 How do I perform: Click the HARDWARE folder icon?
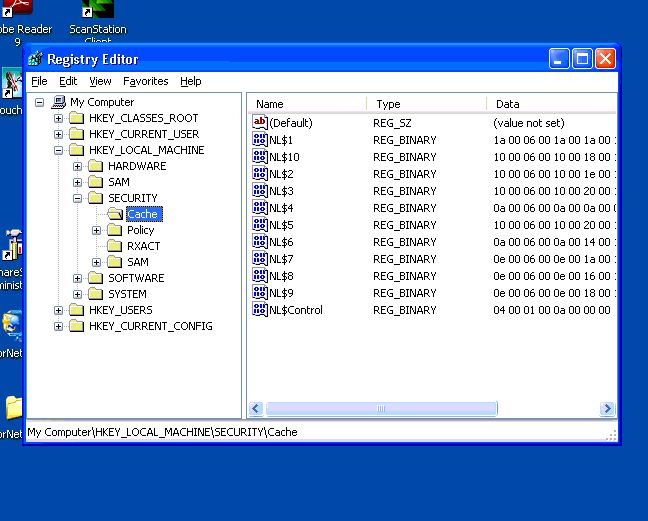click(95, 166)
